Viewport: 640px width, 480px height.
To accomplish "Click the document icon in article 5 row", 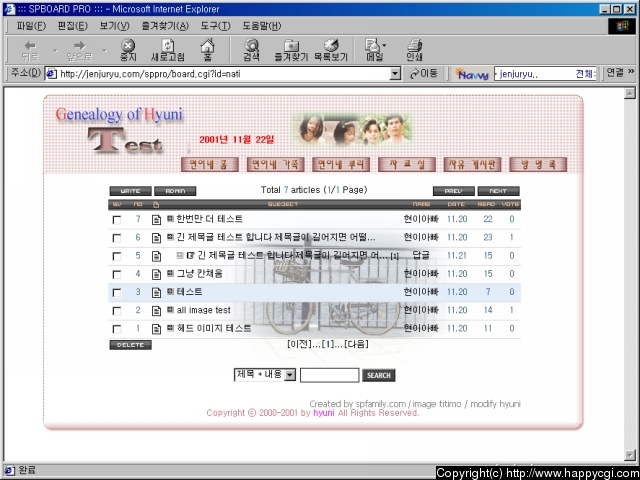I will pyautogui.click(x=156, y=256).
